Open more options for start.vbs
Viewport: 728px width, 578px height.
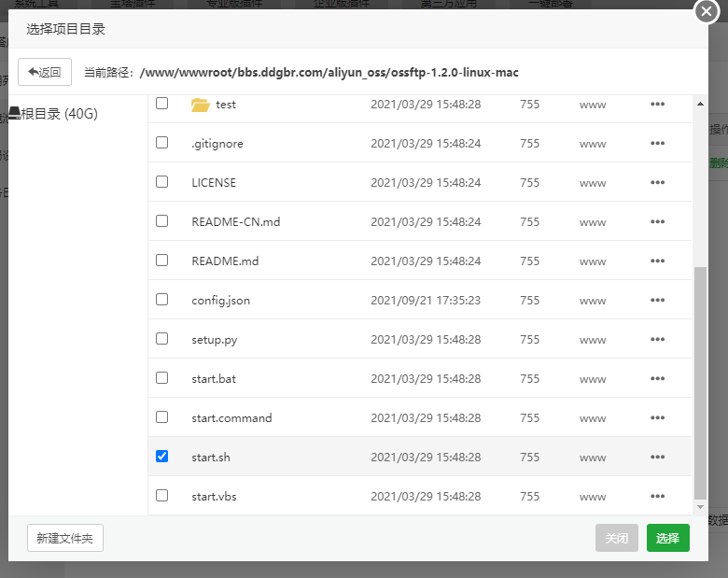(657, 496)
